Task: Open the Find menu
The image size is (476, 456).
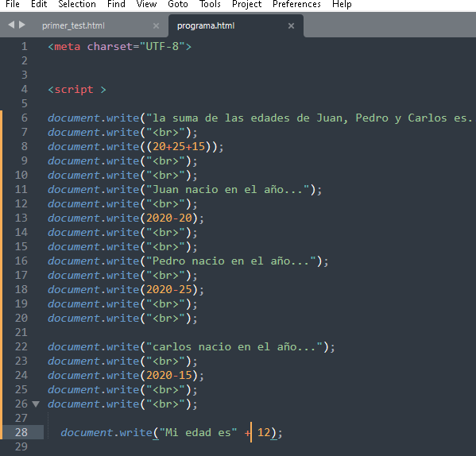Action: coord(116,4)
